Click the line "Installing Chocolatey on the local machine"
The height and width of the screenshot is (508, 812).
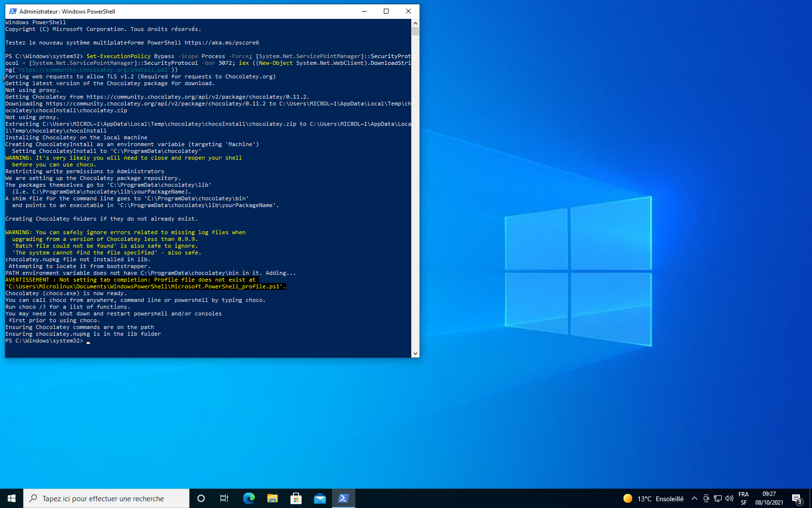pyautogui.click(x=76, y=138)
